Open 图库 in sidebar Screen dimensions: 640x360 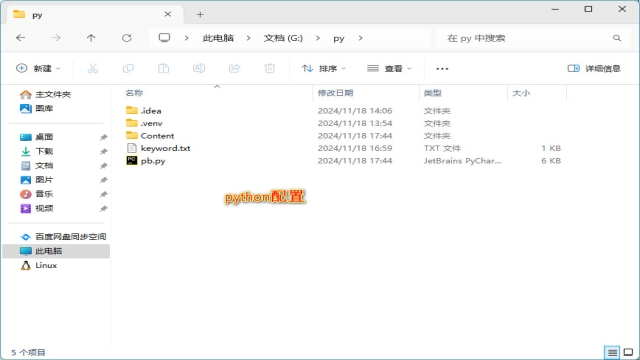[44, 108]
